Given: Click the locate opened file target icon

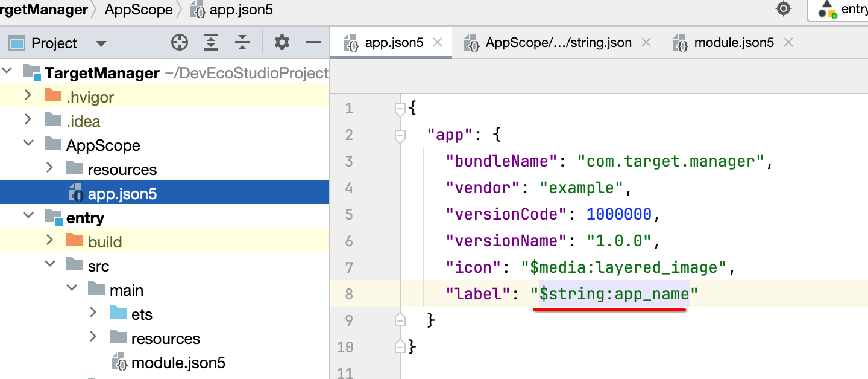Looking at the screenshot, I should [180, 42].
